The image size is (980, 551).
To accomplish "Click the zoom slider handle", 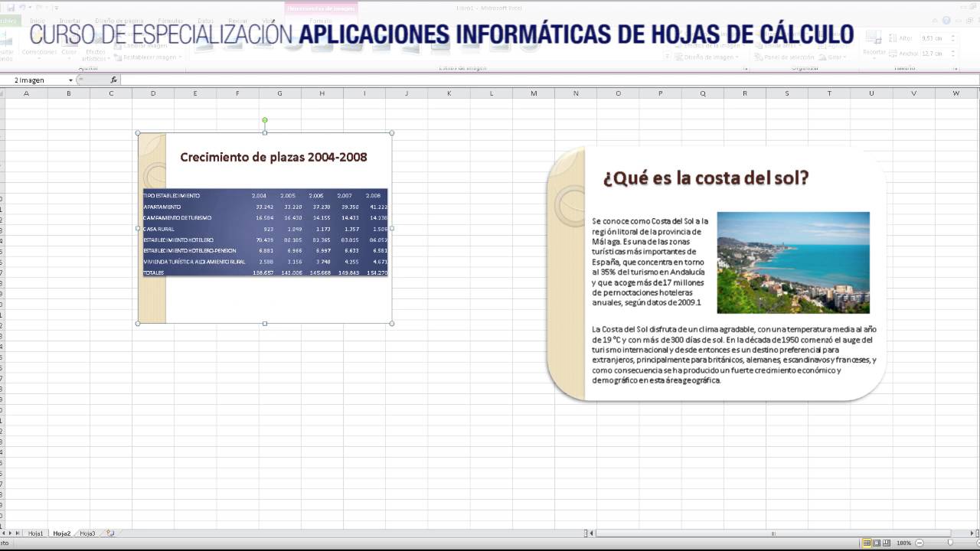I will 950,543.
